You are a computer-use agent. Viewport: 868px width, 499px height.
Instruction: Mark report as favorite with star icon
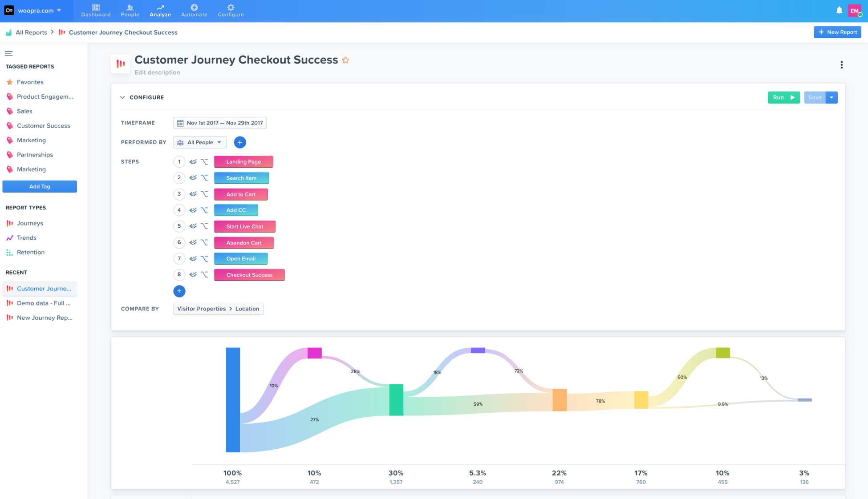(x=345, y=60)
